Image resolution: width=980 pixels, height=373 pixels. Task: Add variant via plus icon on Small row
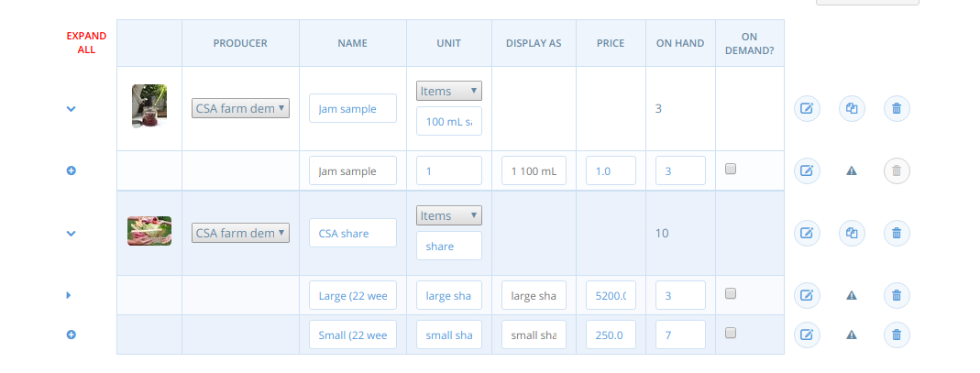(x=72, y=335)
